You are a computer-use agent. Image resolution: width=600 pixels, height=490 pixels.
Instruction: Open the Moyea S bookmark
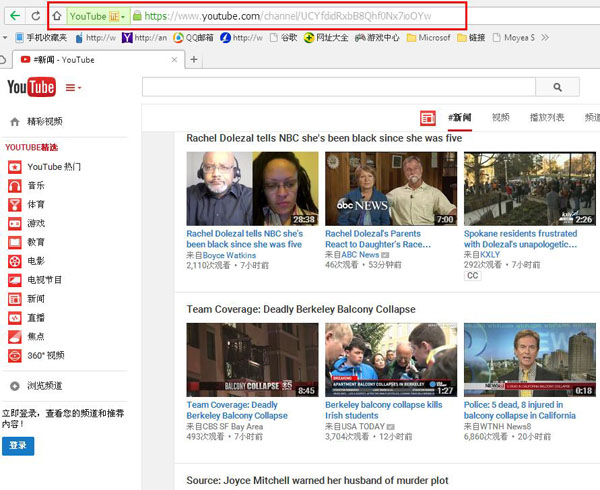(x=514, y=37)
